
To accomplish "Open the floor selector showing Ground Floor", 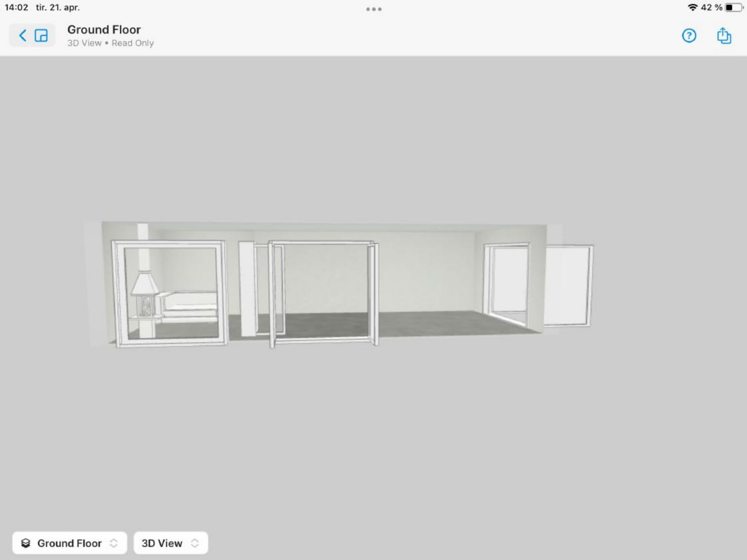I will point(69,543).
